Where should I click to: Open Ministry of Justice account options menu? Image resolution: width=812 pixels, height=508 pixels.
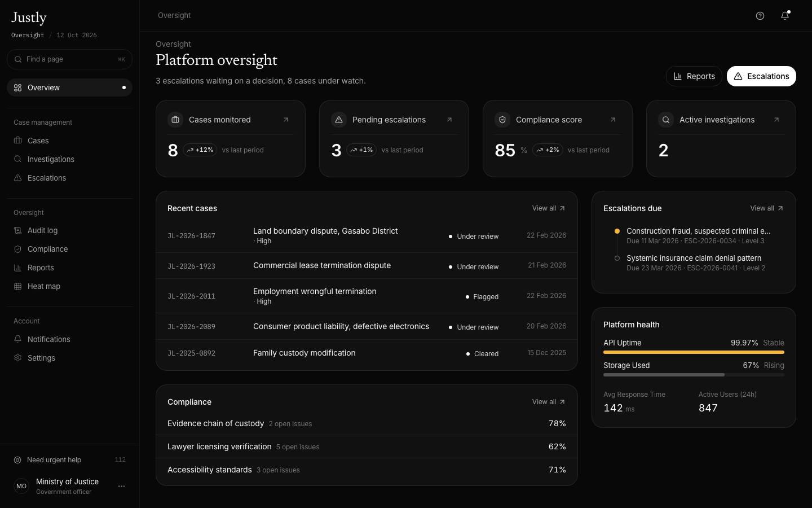click(x=121, y=486)
